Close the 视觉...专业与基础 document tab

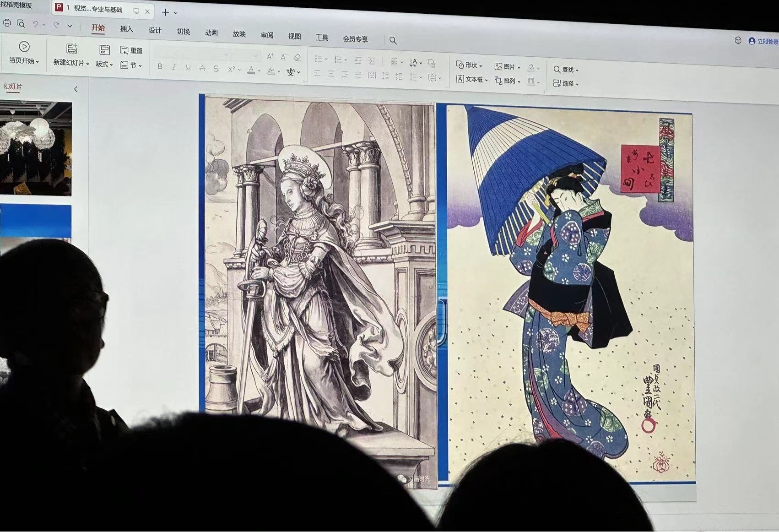[147, 11]
